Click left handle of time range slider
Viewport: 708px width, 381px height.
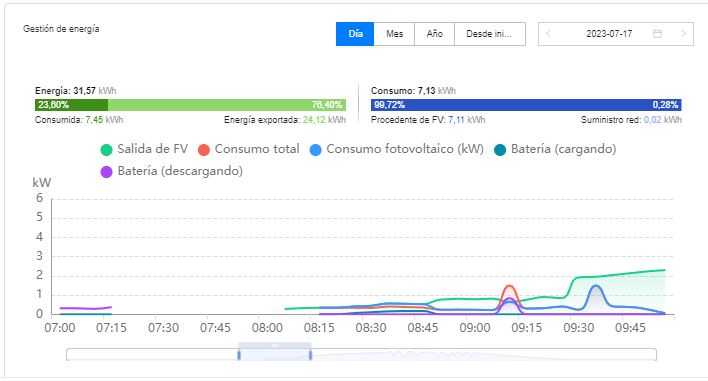(239, 355)
